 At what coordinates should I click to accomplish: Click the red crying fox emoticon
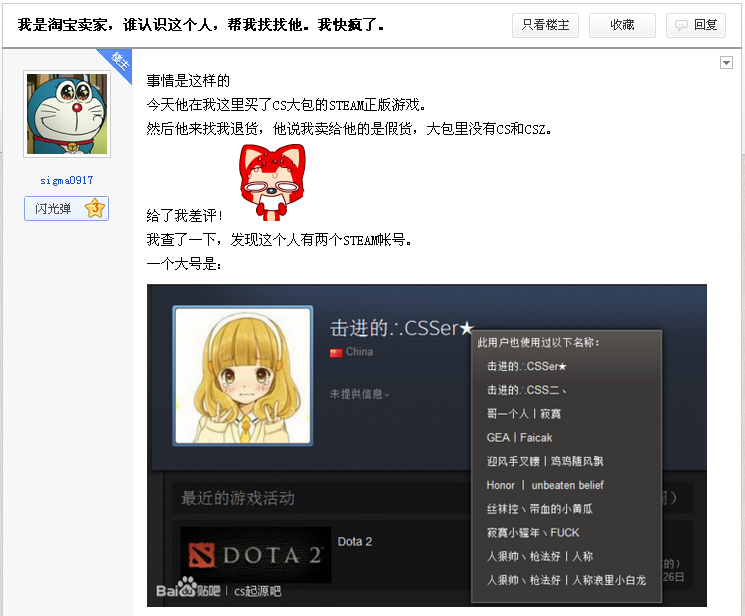[272, 183]
